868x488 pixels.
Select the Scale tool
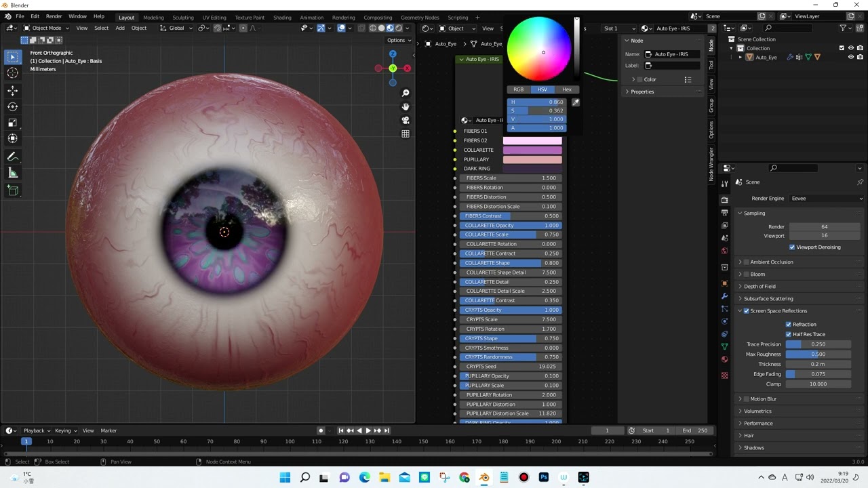tap(13, 123)
